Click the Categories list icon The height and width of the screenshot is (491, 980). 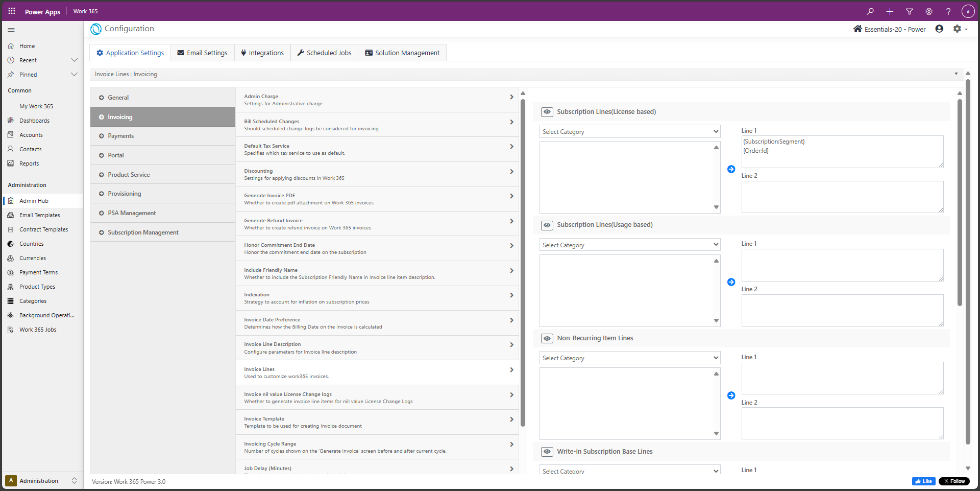tap(11, 301)
